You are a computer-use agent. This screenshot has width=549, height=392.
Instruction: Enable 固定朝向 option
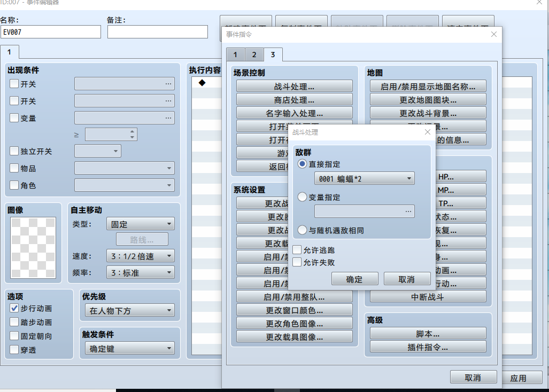click(x=14, y=336)
